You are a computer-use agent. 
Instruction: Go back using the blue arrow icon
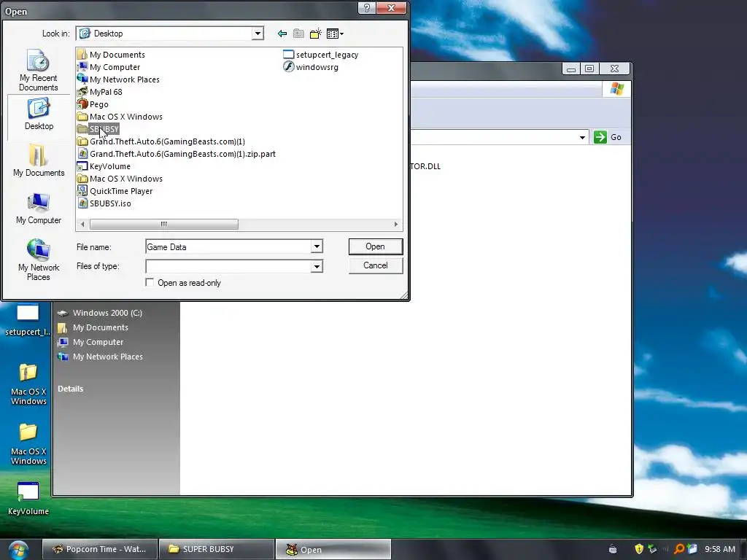(x=282, y=34)
